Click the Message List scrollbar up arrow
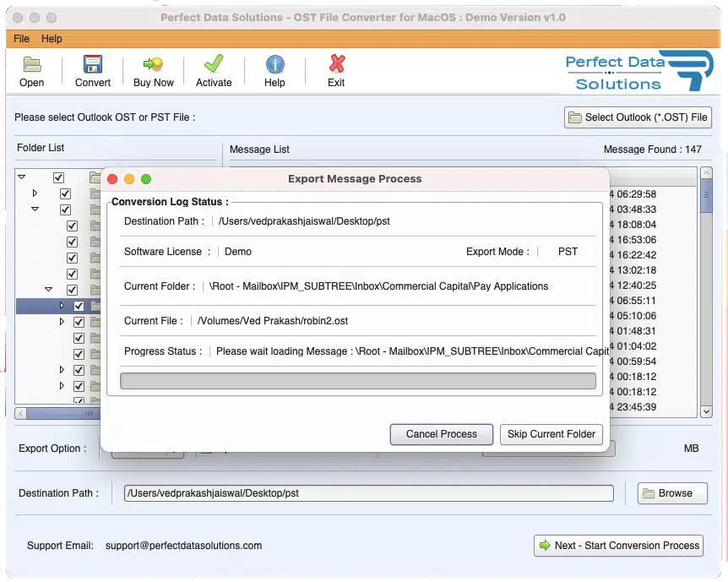The image size is (728, 582). click(x=706, y=173)
